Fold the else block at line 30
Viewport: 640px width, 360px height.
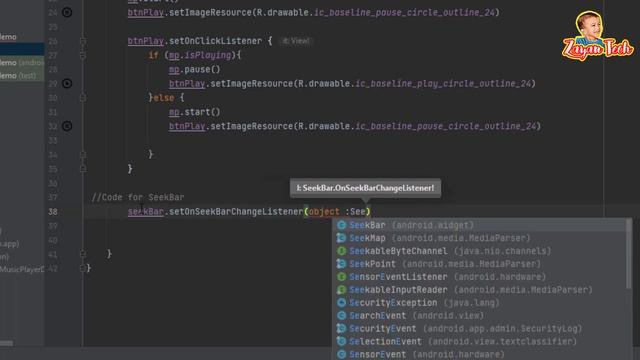[x=83, y=98]
